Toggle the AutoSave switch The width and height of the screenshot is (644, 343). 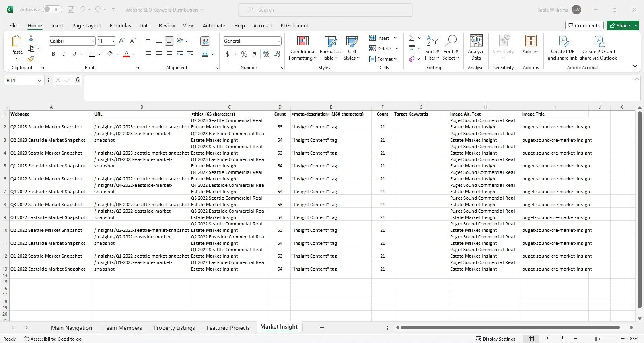pos(52,10)
